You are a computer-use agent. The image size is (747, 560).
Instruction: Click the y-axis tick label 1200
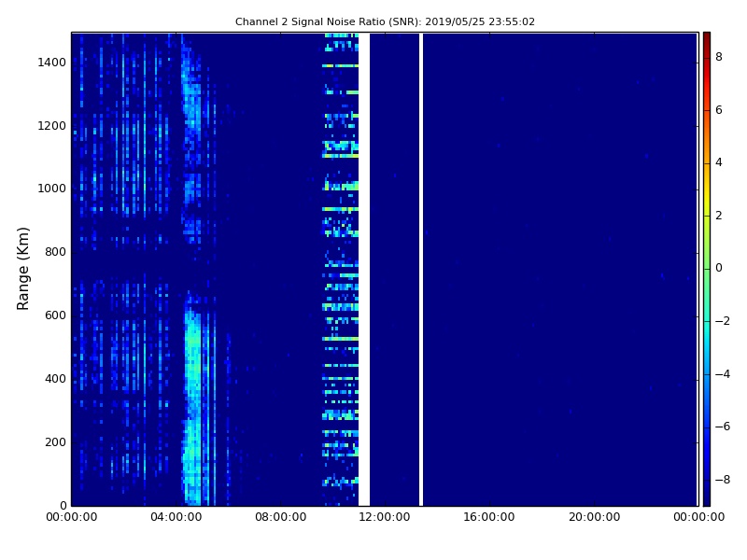pyautogui.click(x=51, y=126)
